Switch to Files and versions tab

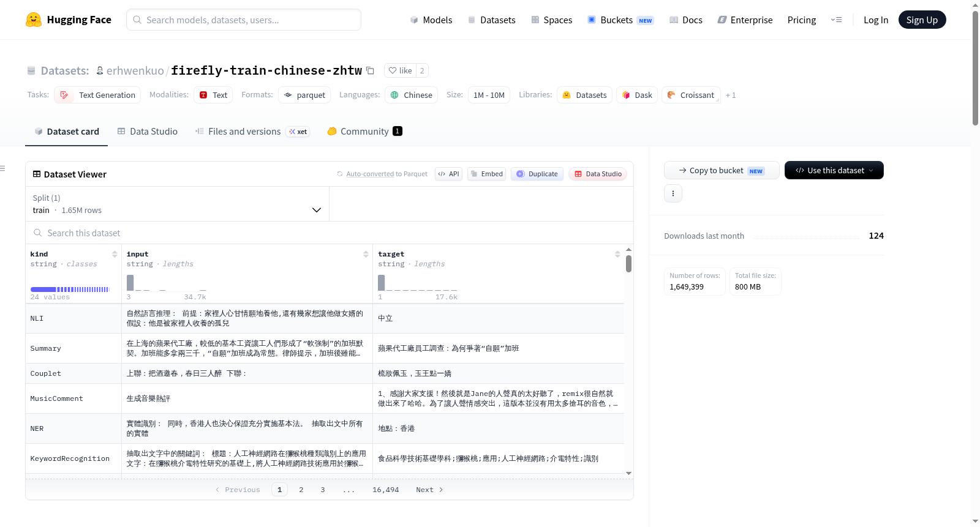252,131
